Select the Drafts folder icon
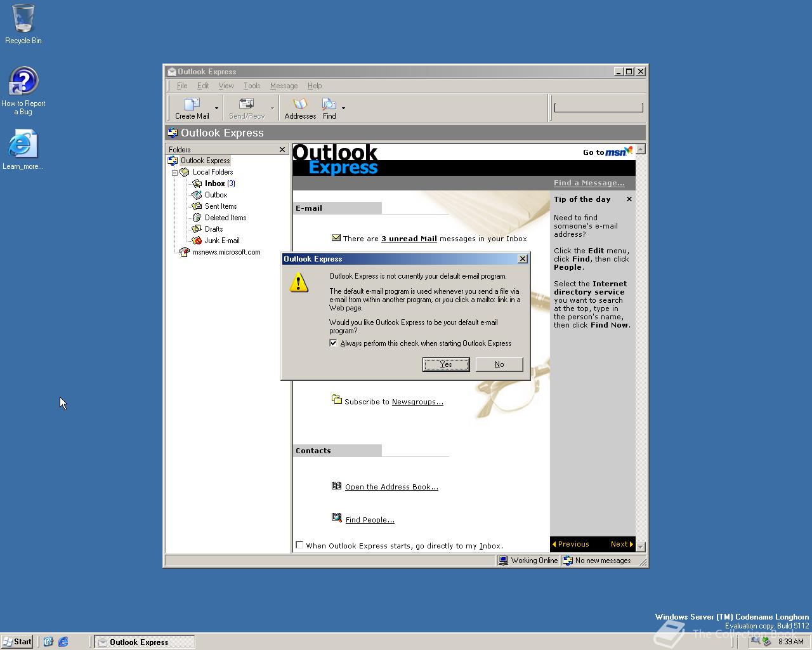812x650 pixels. pyautogui.click(x=197, y=229)
